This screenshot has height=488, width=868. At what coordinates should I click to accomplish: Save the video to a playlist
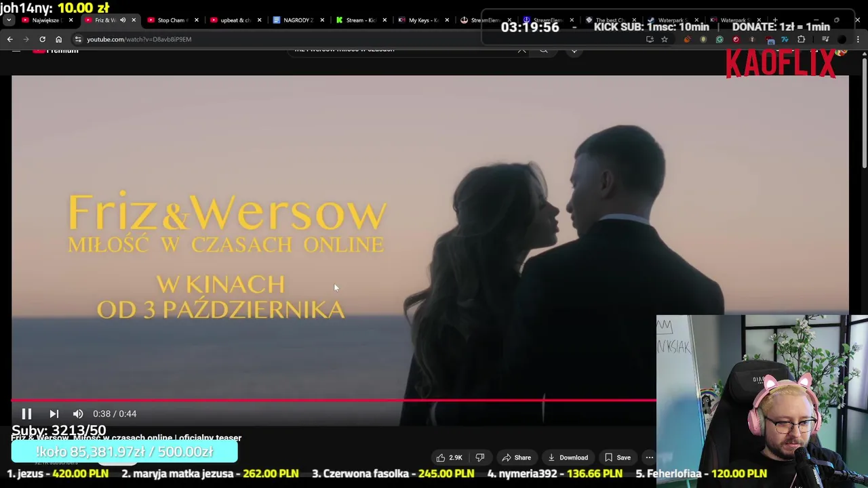click(x=617, y=457)
